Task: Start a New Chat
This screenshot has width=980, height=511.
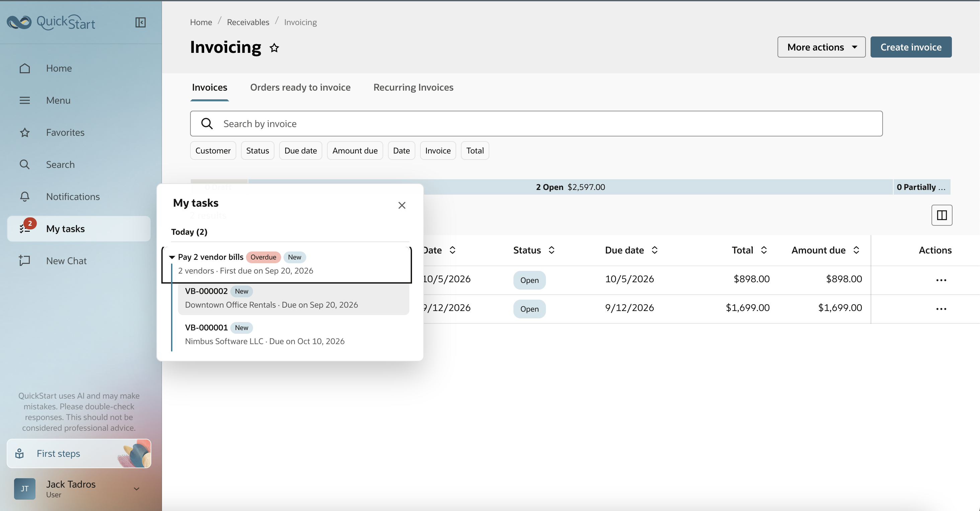Action: [79, 261]
